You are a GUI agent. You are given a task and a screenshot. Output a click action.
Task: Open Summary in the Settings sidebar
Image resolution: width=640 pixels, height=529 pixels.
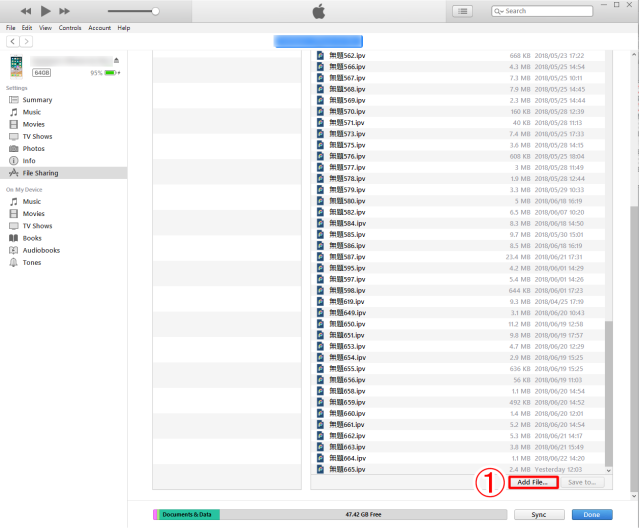pos(38,100)
